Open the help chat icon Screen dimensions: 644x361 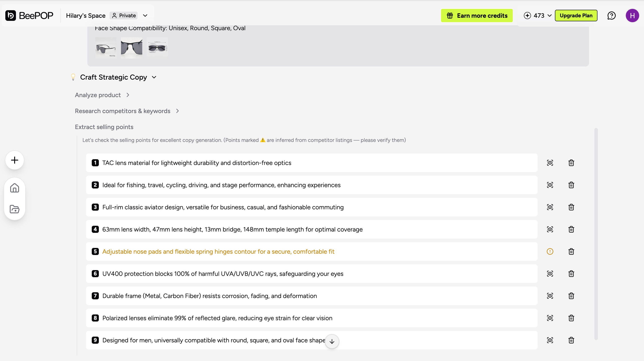(611, 16)
